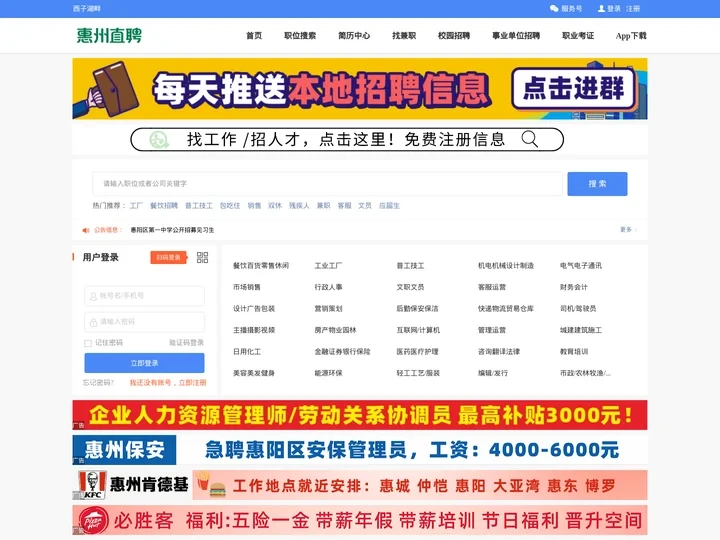Viewport: 720px width, 540px height.
Task: Open the App下载 menu item
Action: click(631, 35)
